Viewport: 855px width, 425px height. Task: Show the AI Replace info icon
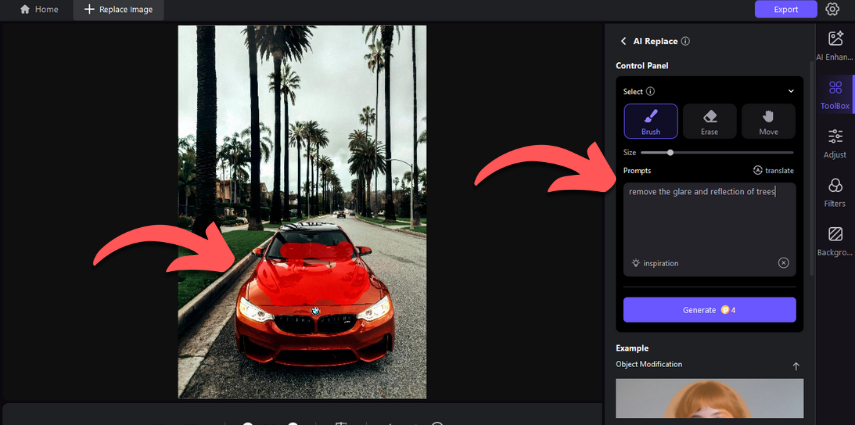coord(685,41)
